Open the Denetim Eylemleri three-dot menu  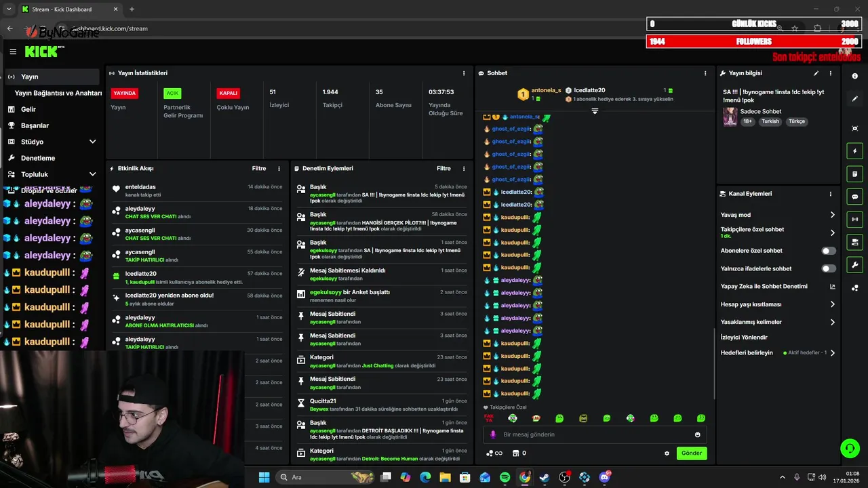click(464, 169)
